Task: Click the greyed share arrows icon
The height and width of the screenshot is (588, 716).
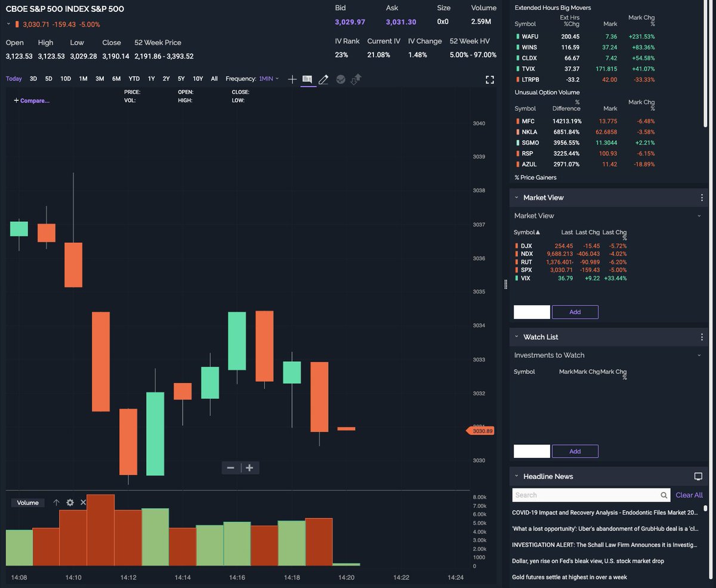Action: coord(357,79)
